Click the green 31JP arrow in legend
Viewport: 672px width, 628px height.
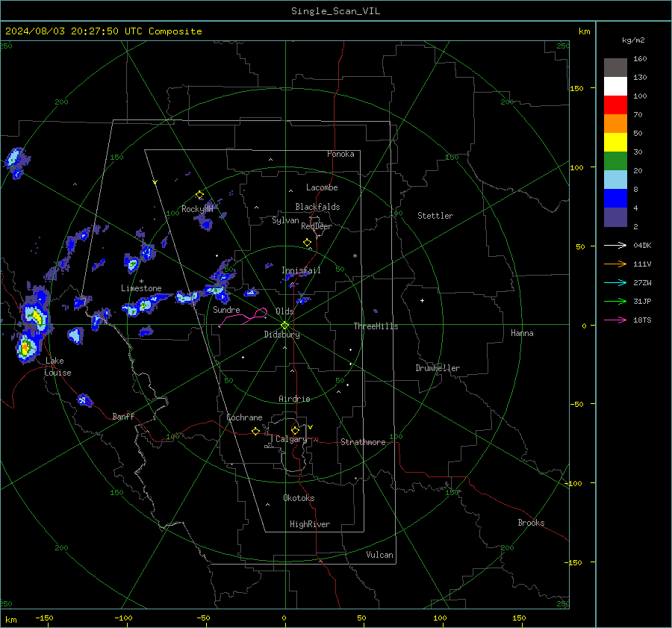pos(615,302)
